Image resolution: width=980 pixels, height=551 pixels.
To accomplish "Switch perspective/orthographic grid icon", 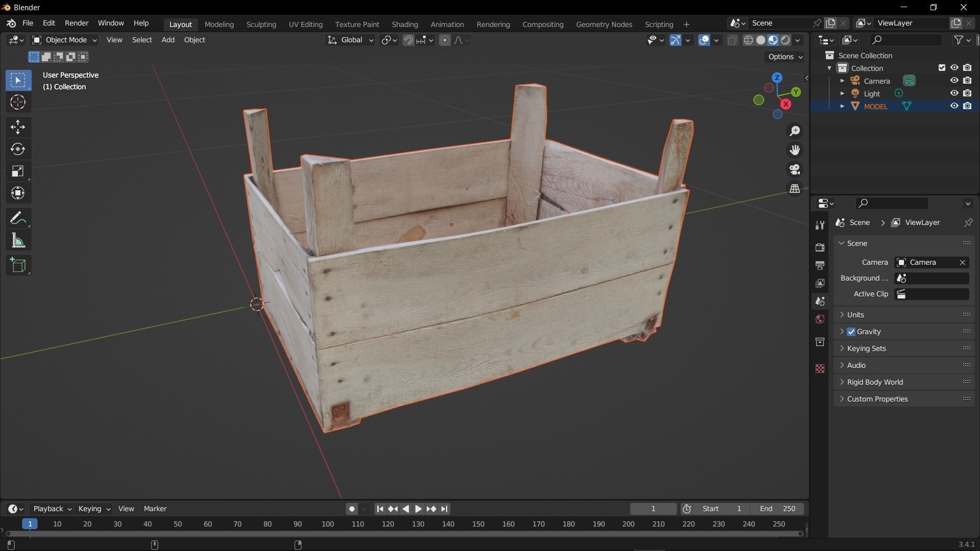I will click(795, 189).
